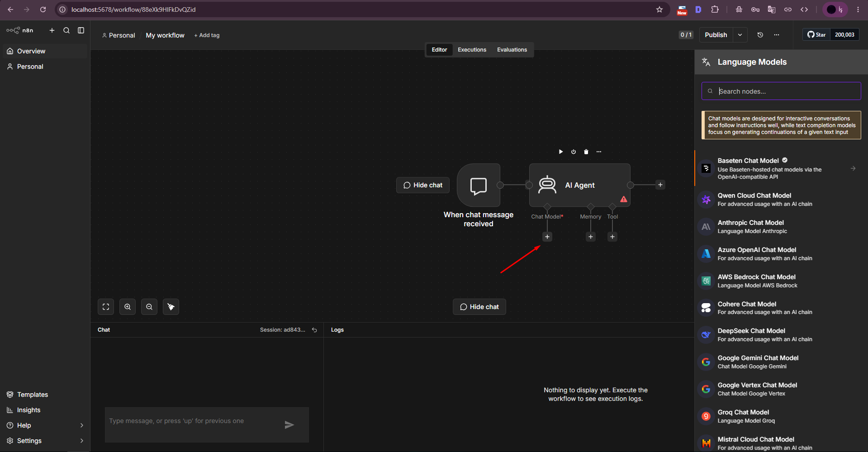Open search with magnifier icon in sidebar
Viewport: 868px width, 452px height.
tap(66, 30)
